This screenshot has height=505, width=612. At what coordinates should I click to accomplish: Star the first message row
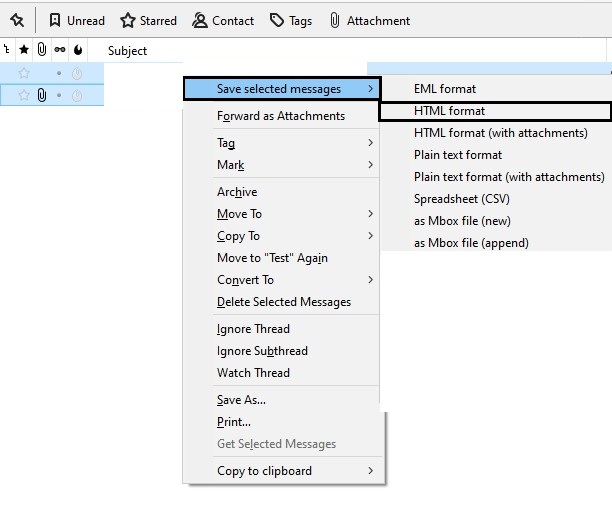(24, 73)
